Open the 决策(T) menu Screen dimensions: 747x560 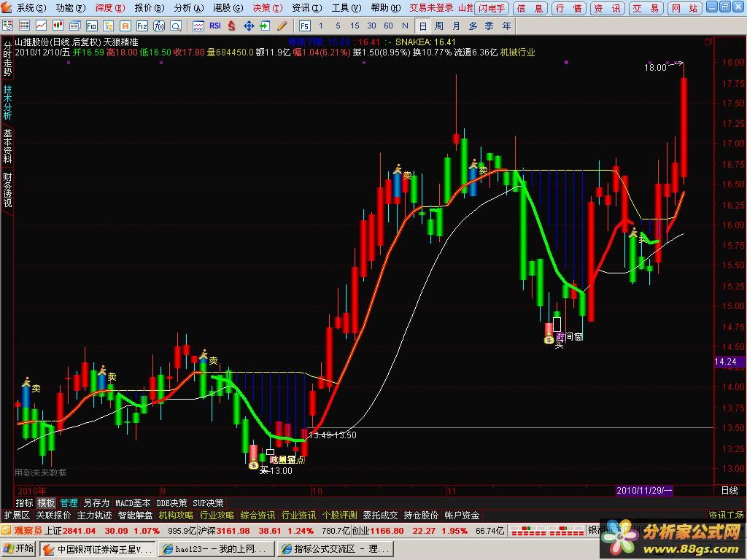click(267, 7)
